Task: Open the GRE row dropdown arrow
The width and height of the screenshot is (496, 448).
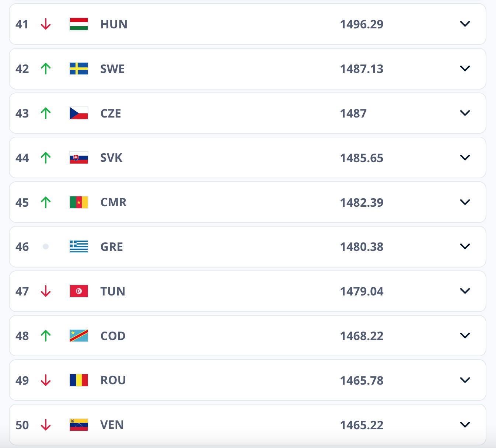Action: (x=465, y=246)
